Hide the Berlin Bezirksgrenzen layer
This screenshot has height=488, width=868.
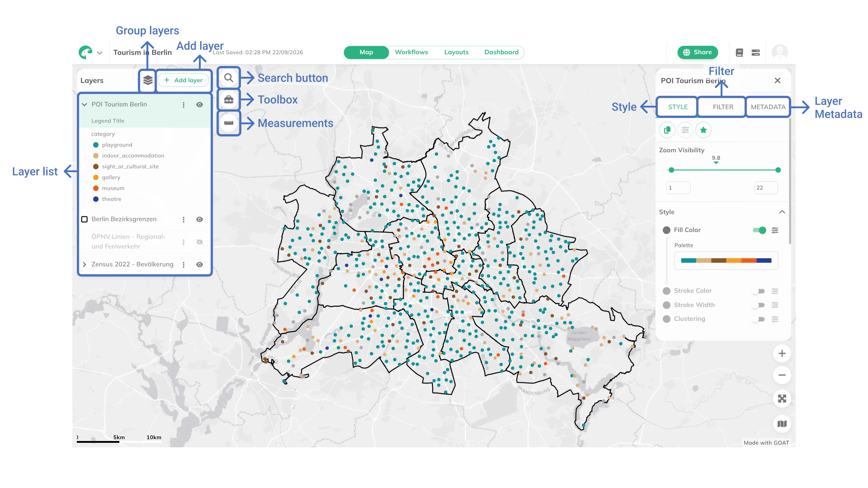(x=199, y=220)
